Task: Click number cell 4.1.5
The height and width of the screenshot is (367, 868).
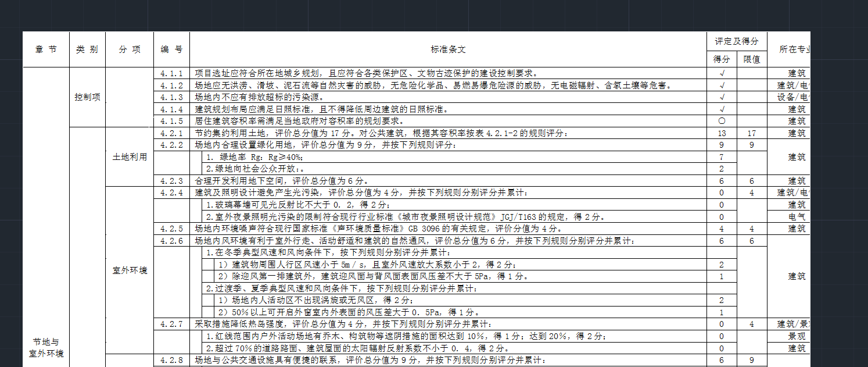Action: click(172, 121)
